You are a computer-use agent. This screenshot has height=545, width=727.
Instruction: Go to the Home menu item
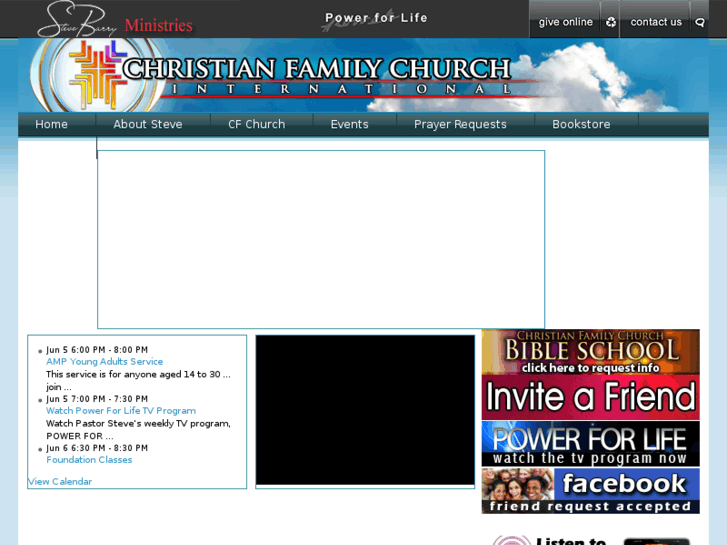click(x=51, y=124)
